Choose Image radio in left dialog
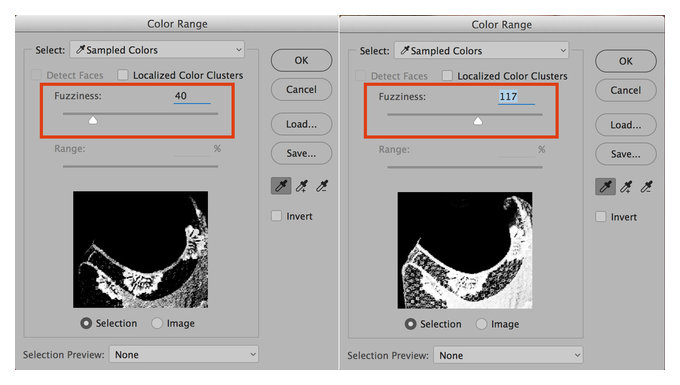This screenshot has height=385, width=680. coord(157,323)
